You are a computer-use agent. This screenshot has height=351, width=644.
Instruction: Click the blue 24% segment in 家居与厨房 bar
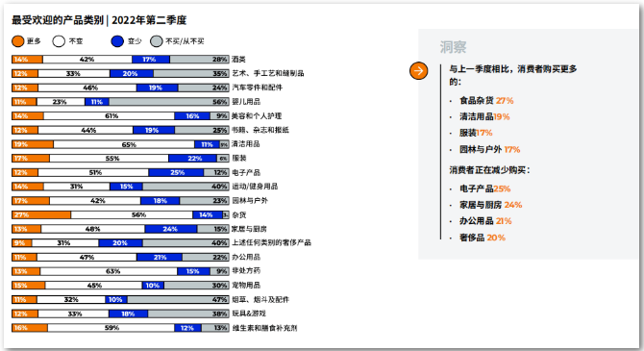pos(171,229)
